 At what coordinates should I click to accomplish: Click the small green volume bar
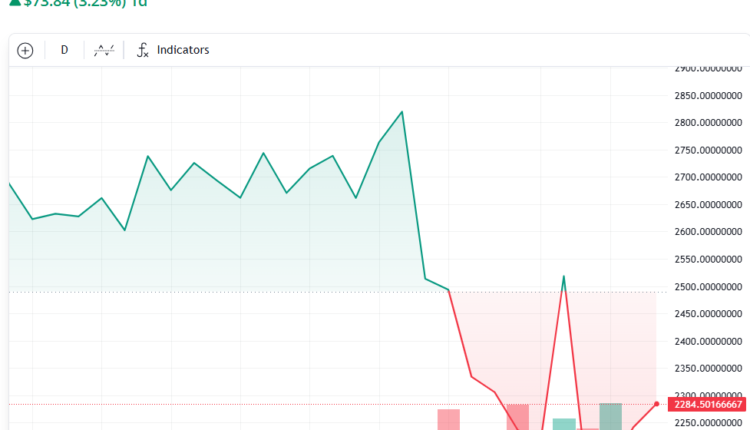click(x=564, y=424)
